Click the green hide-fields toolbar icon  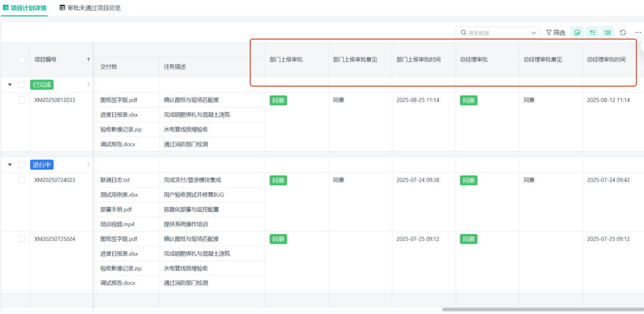point(577,33)
